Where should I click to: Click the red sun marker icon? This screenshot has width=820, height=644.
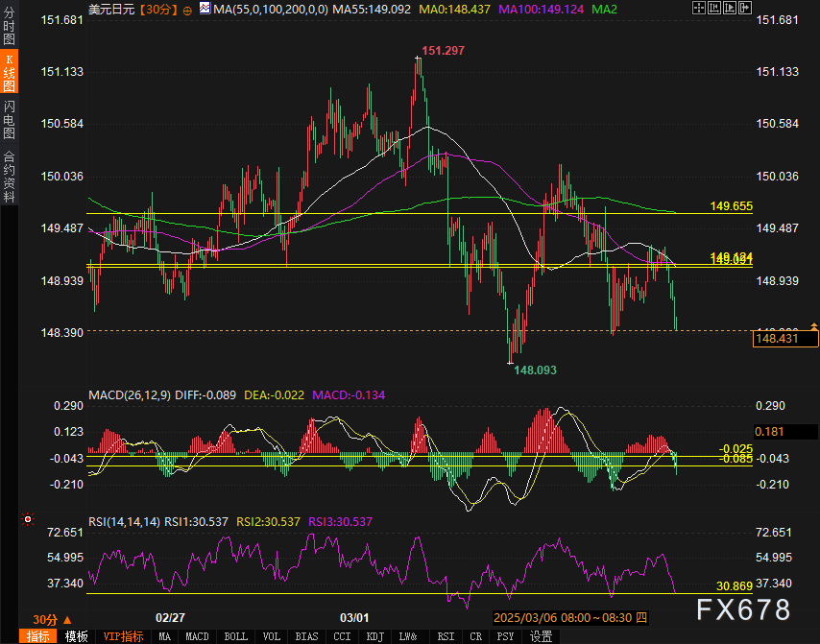(x=28, y=519)
